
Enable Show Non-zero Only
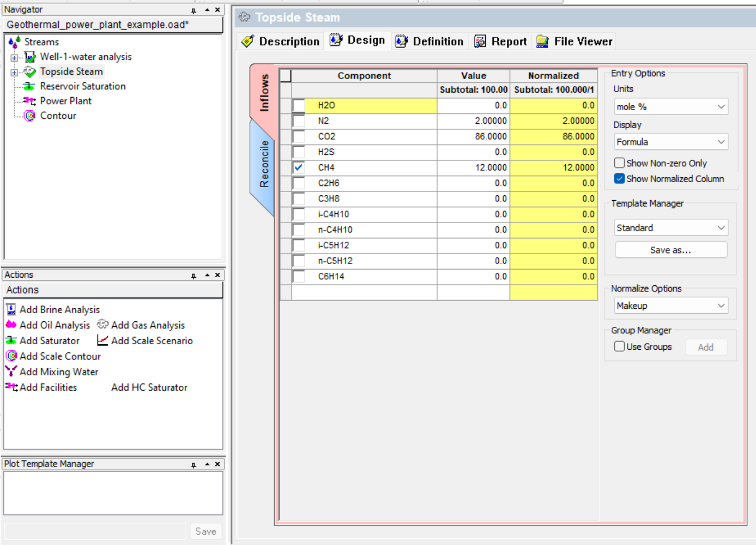(619, 163)
